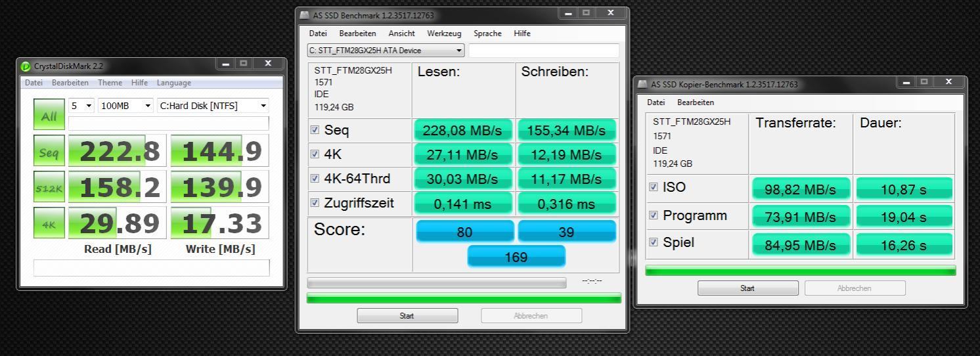Image resolution: width=980 pixels, height=356 pixels.
Task: Click the field under the CrystalDiskMark dropdowns
Action: (x=169, y=123)
